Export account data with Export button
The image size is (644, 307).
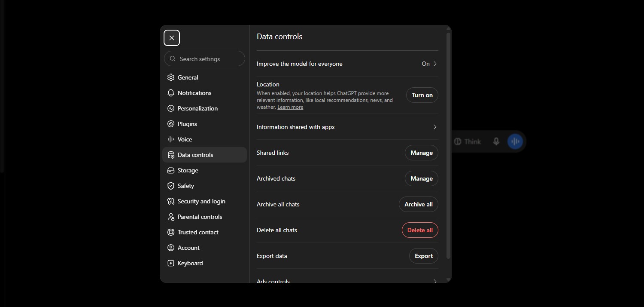click(x=424, y=256)
